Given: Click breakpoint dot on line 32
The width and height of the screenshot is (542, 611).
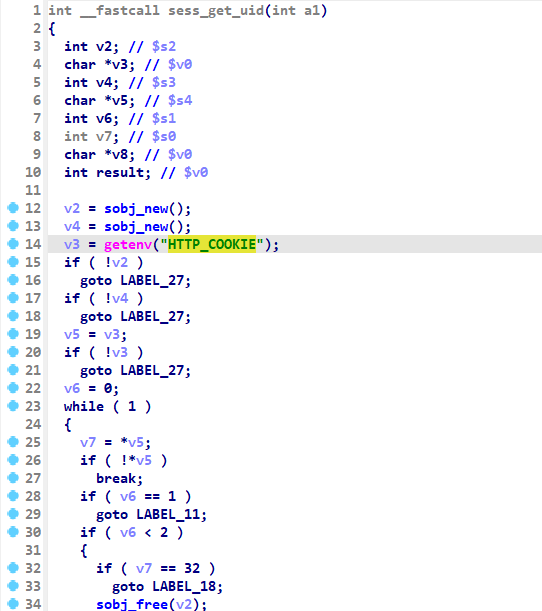Looking at the screenshot, I should click(13, 568).
